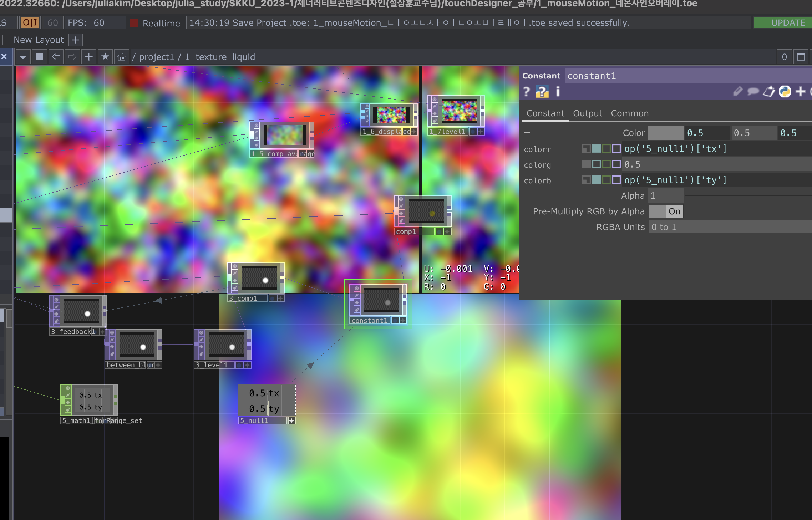The height and width of the screenshot is (520, 812).
Task: Add custom parameter with plus icon
Action: coord(801,92)
